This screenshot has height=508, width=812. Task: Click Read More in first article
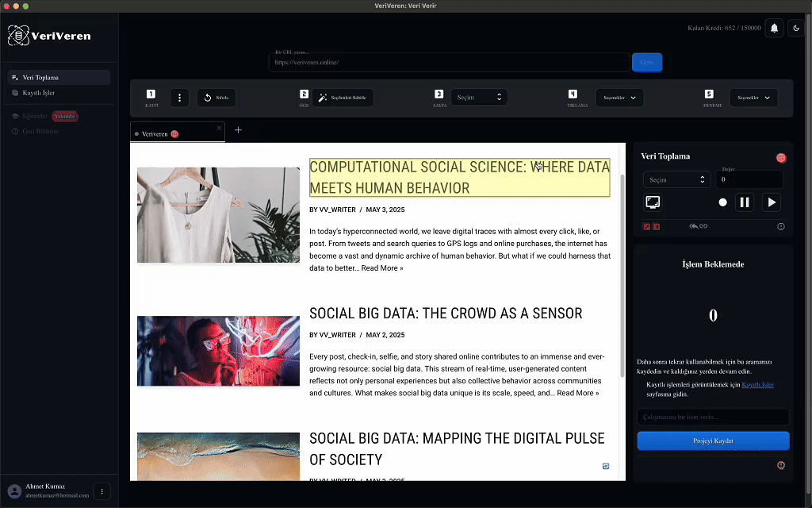(x=382, y=268)
